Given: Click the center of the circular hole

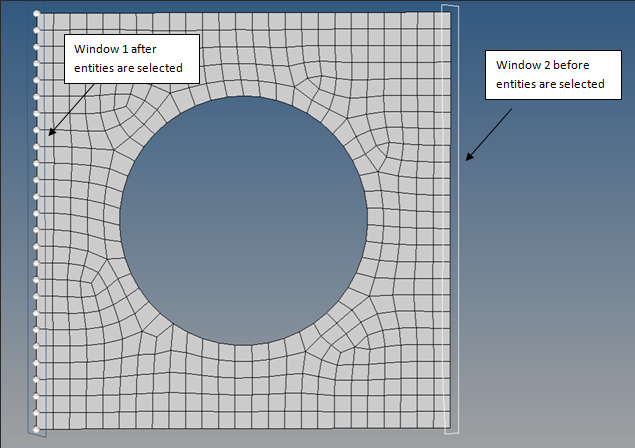Looking at the screenshot, I should [243, 220].
